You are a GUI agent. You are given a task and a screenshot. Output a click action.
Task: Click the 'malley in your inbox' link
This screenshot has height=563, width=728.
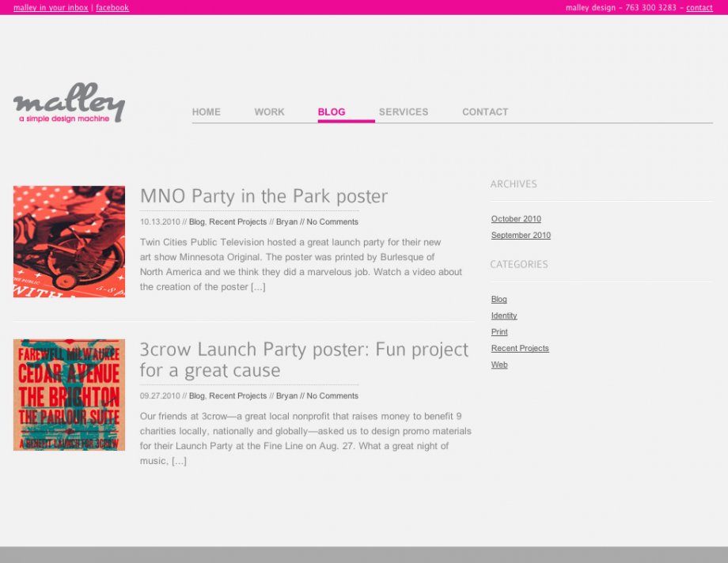click(51, 8)
